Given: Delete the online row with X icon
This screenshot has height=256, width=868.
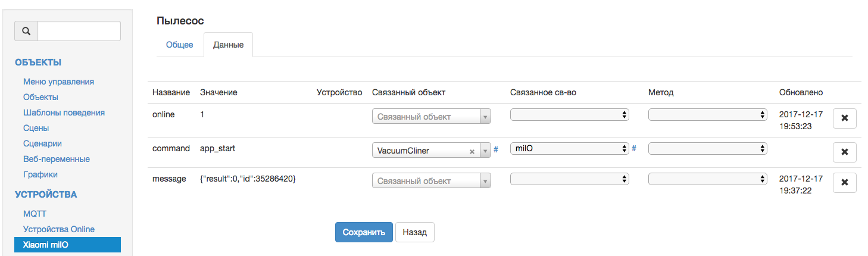Looking at the screenshot, I should 844,118.
